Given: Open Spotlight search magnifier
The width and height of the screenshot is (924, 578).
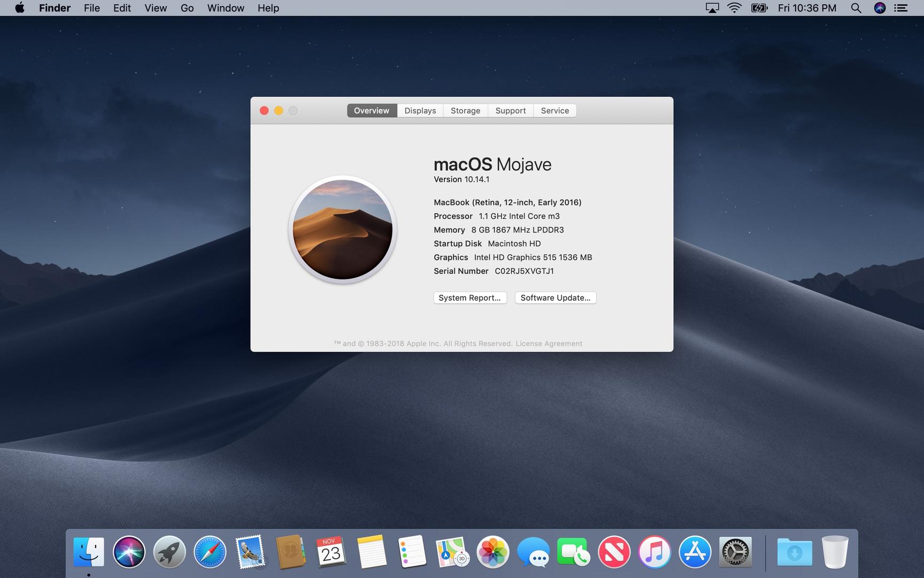Looking at the screenshot, I should [856, 8].
